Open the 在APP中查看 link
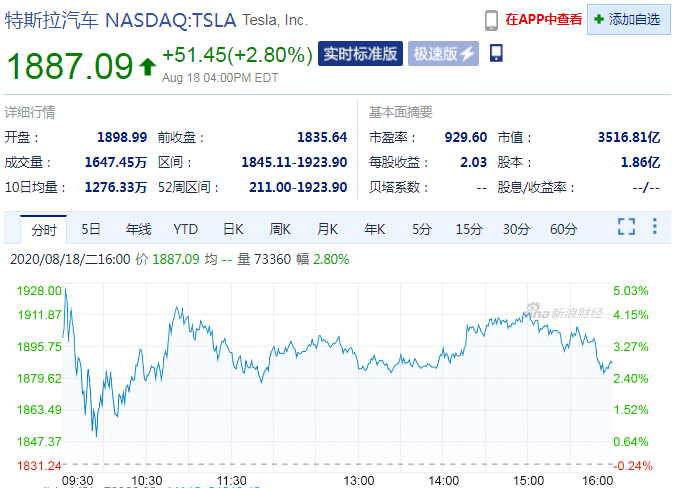 (543, 19)
